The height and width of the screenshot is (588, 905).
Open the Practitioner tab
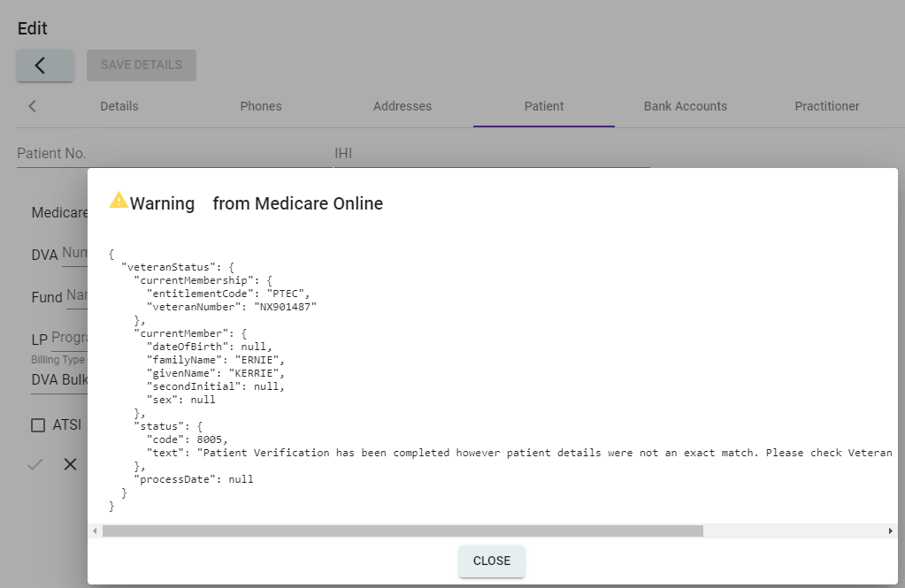pyautogui.click(x=826, y=106)
